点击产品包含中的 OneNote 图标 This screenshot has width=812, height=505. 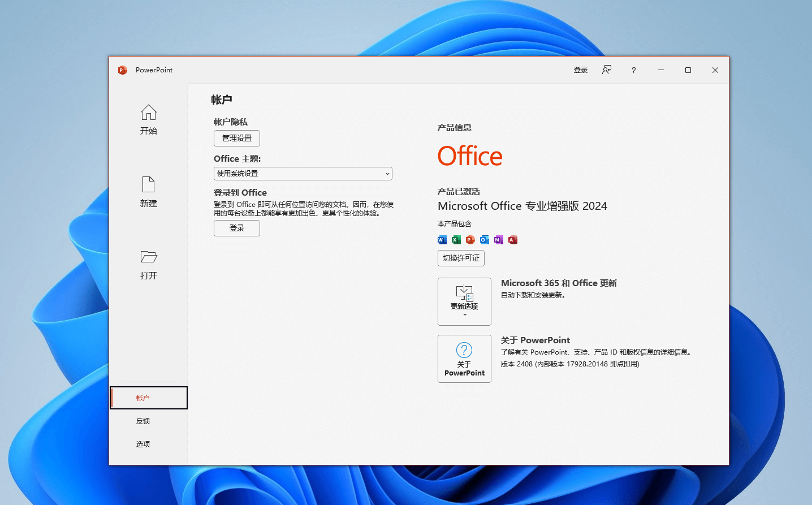[x=498, y=240]
